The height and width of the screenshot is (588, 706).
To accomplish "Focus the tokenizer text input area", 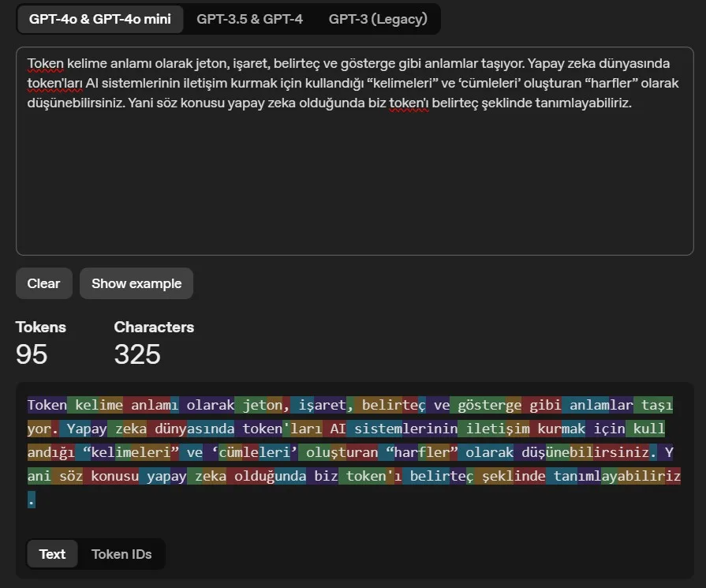I will coord(355,151).
